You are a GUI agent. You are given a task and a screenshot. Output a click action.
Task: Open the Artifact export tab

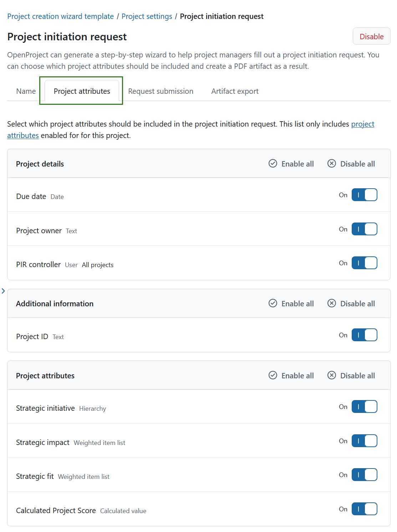(x=235, y=91)
